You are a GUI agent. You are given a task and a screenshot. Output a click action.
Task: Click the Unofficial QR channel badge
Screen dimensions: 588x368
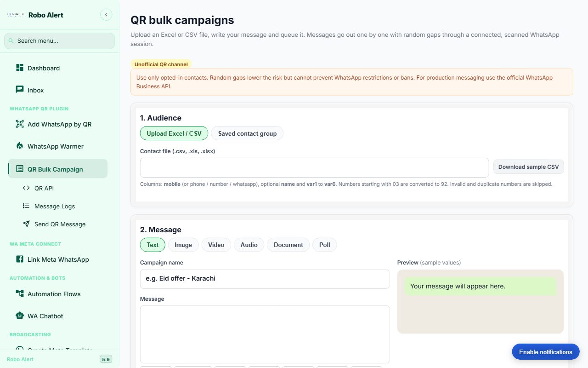tap(161, 64)
